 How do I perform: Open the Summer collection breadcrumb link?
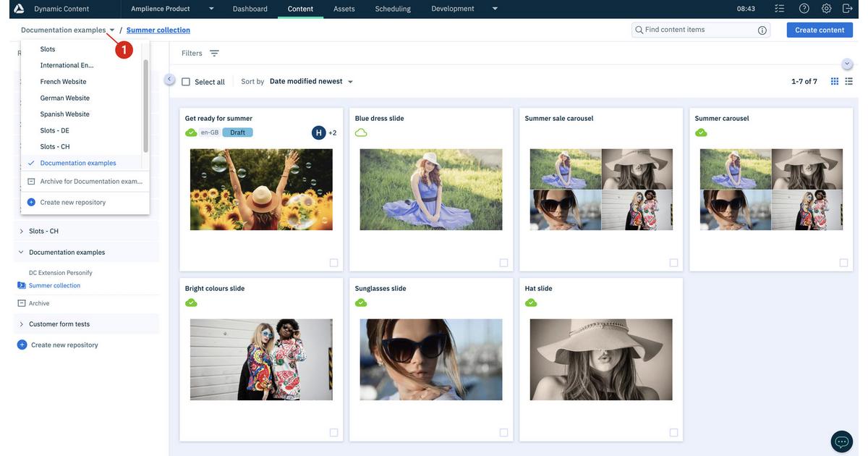tap(158, 30)
